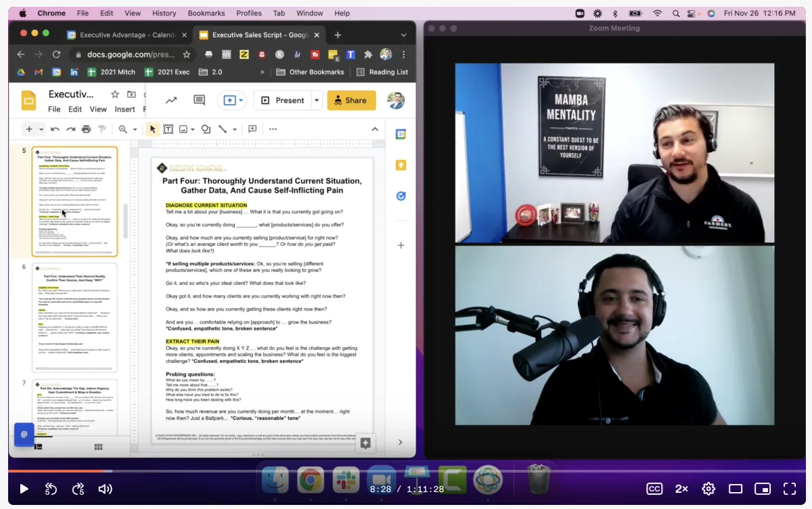Select the shape tool
This screenshot has height=509, width=812.
(x=206, y=129)
